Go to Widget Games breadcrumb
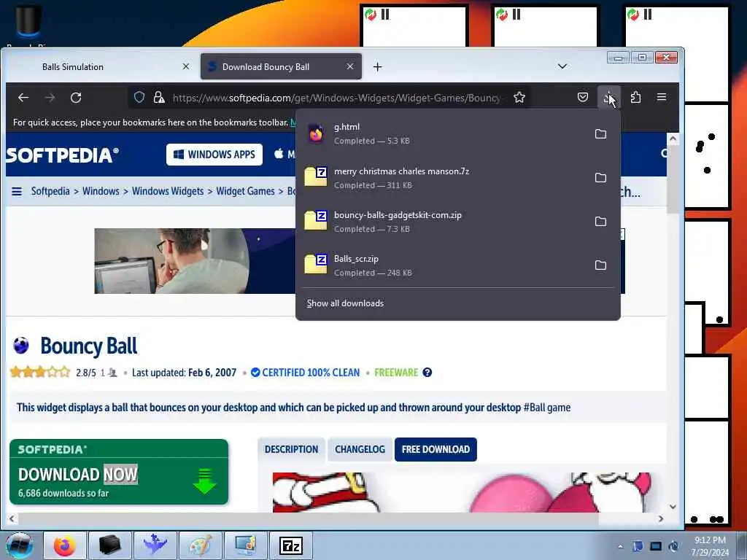The image size is (747, 560). pos(245,192)
